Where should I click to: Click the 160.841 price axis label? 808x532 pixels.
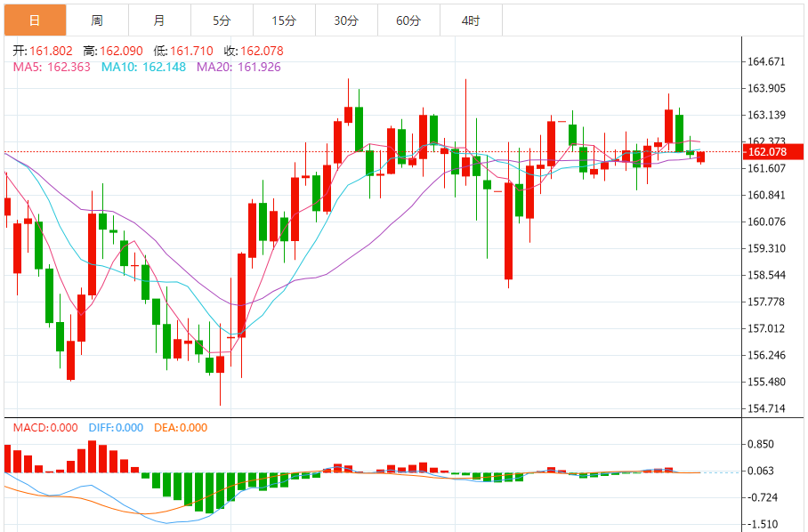tap(766, 195)
